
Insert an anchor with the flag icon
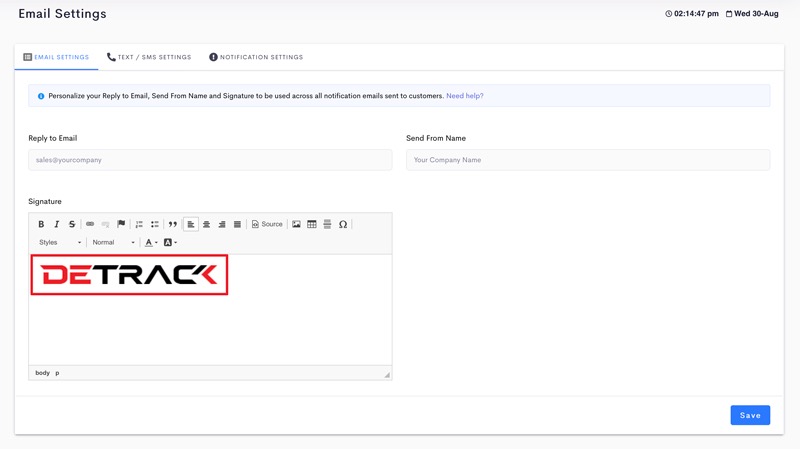click(121, 224)
